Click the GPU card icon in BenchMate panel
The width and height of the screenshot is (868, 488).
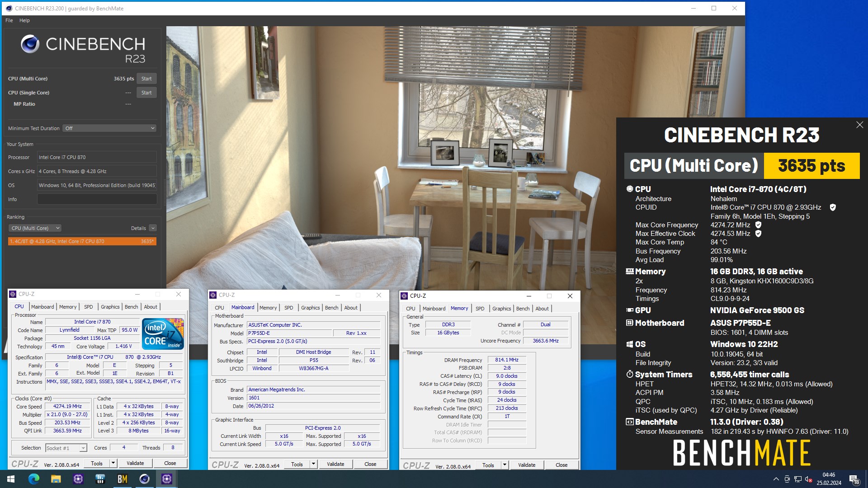pos(629,310)
